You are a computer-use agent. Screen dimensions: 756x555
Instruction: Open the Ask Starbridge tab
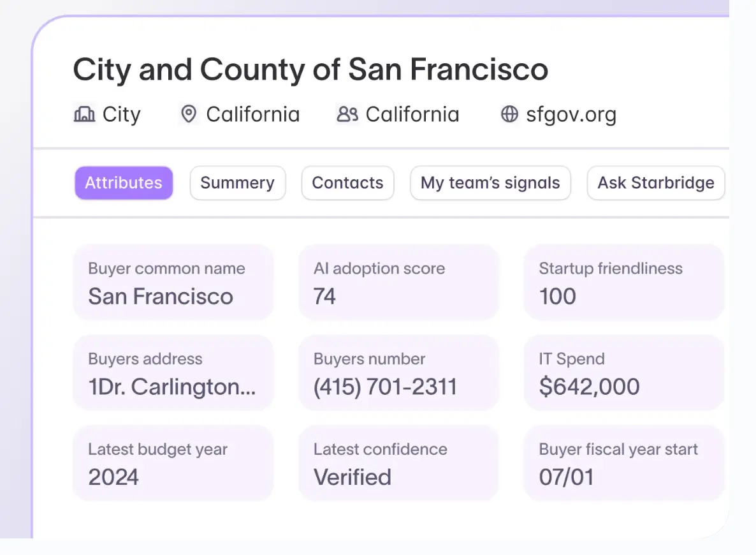(656, 183)
